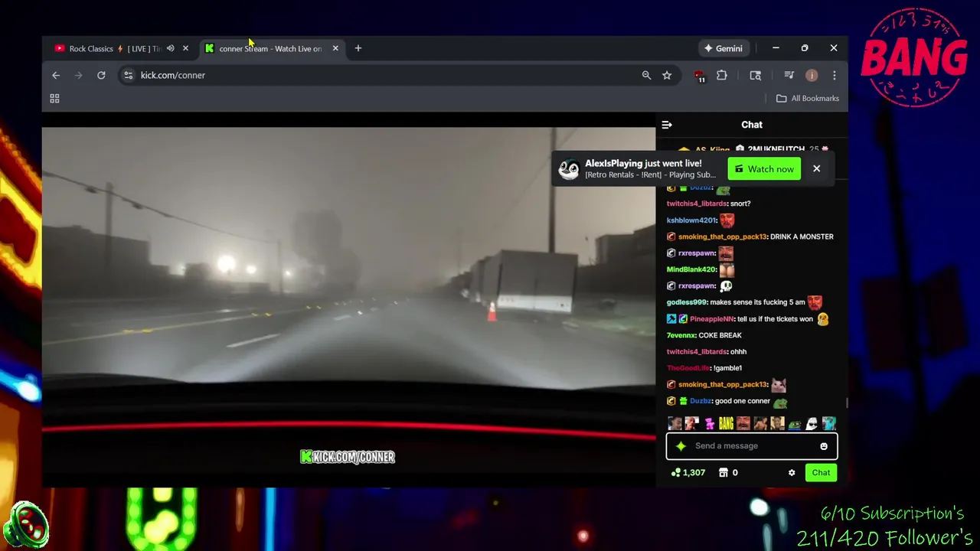Screen dimensions: 980x551
Task: Select the last blue emote in quick bar
Action: (x=829, y=423)
